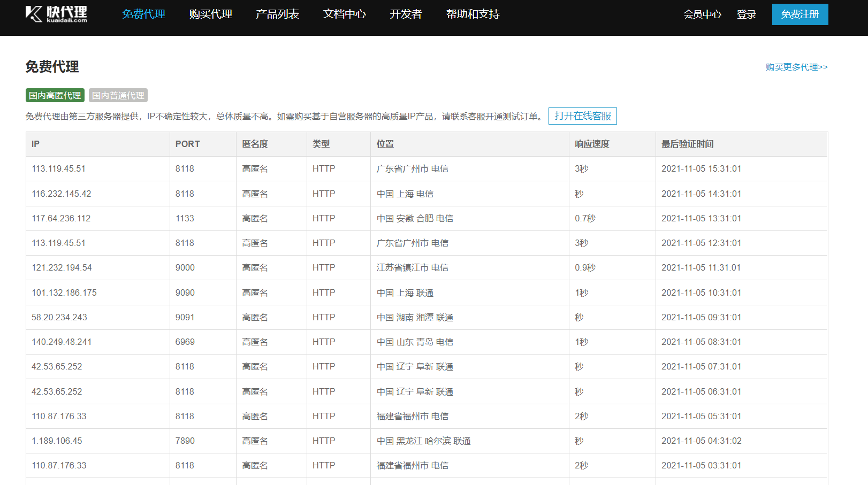
Task: Open 文档中心 from the top bar
Action: pos(344,14)
